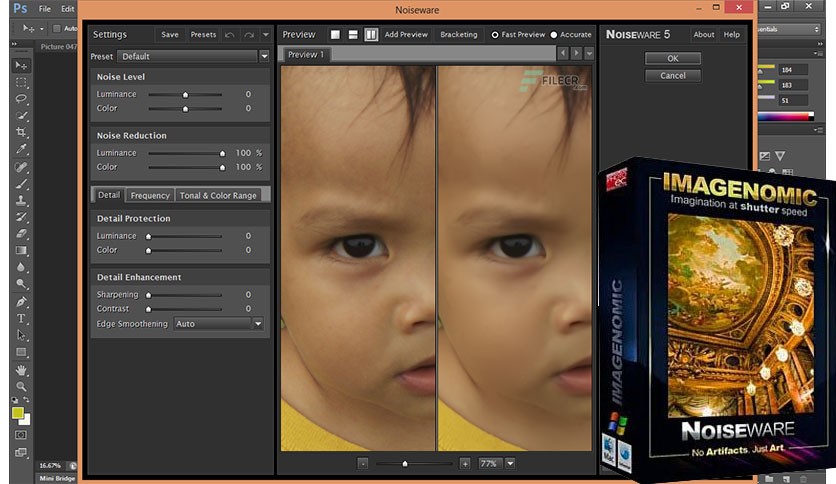Switch to horizontal split preview layout

353,35
